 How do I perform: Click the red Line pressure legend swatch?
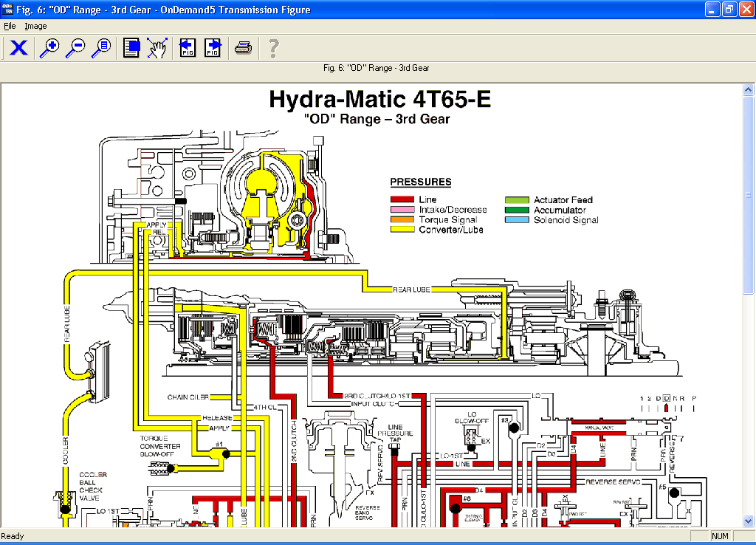click(x=402, y=199)
